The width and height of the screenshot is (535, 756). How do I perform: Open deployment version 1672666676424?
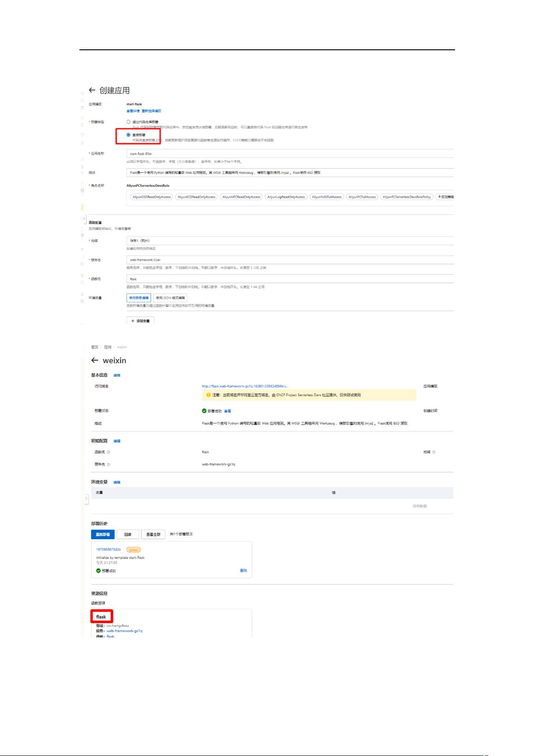(x=108, y=549)
